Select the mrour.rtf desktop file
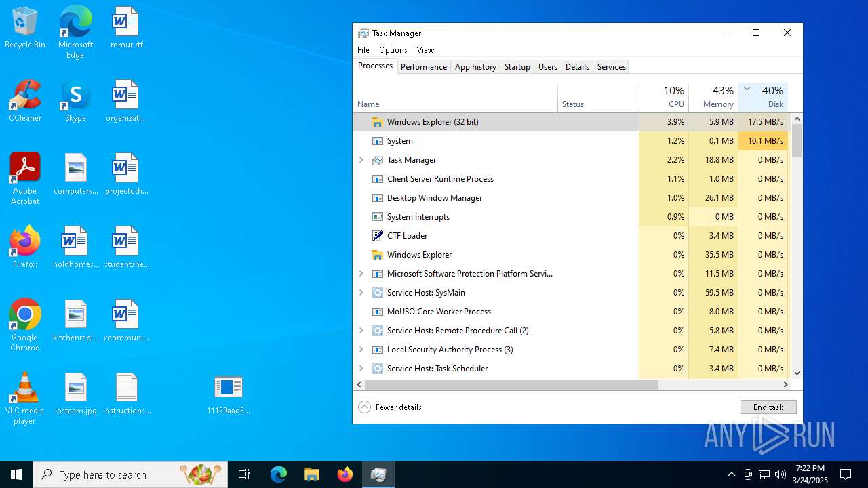 126,28
